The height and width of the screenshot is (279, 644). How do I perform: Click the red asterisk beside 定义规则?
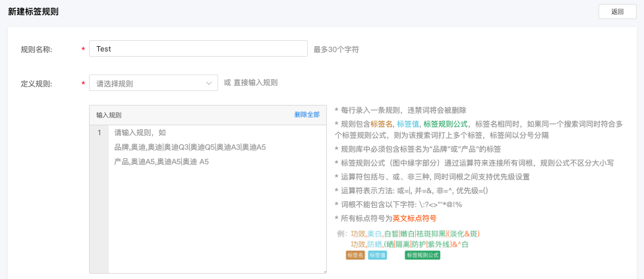[x=83, y=84]
